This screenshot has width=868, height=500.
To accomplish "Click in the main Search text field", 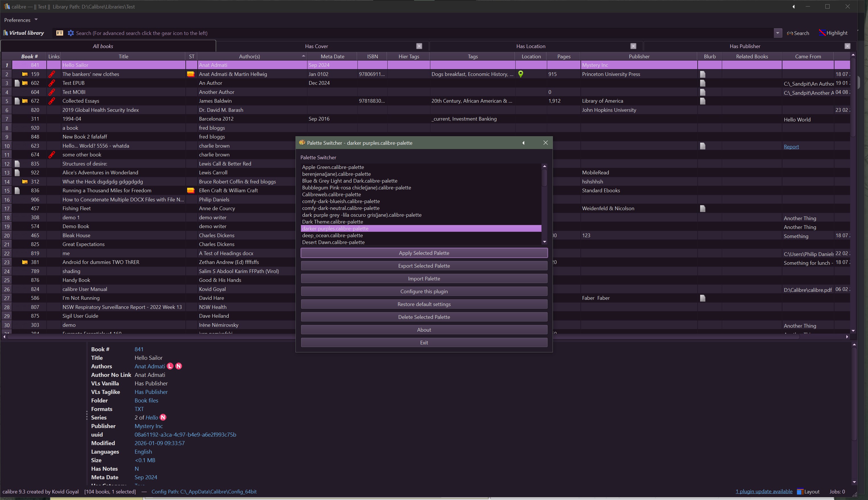I will [x=412, y=33].
